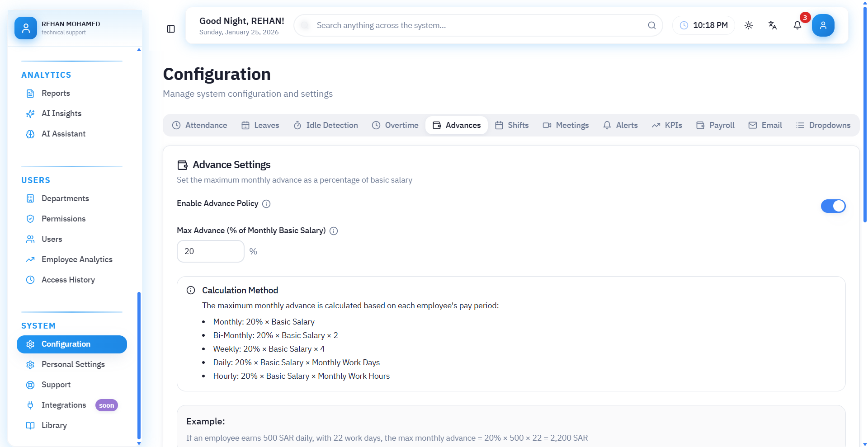868x447 pixels.
Task: Disable the Enable Advance Policy switch
Action: [833, 206]
